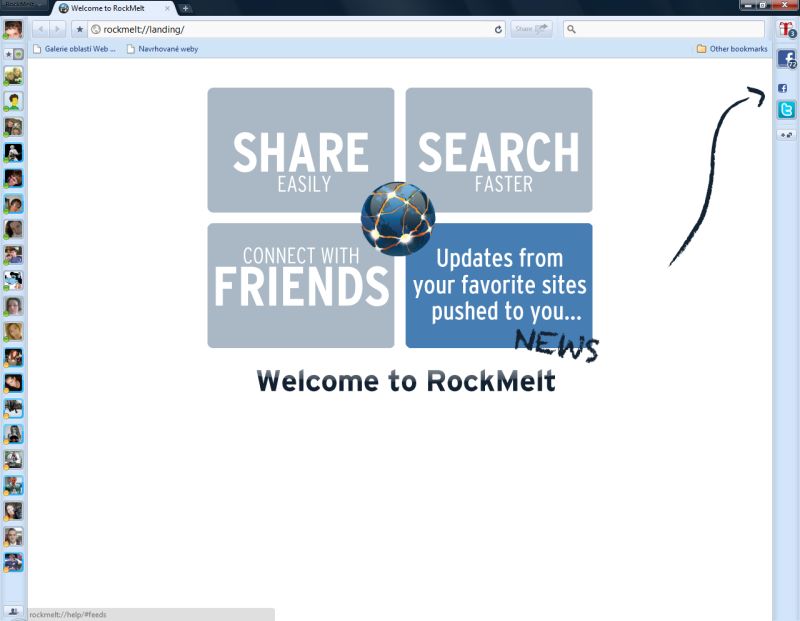Open the RockMelt menu in title bar
This screenshot has width=800, height=621.
tap(23, 4)
